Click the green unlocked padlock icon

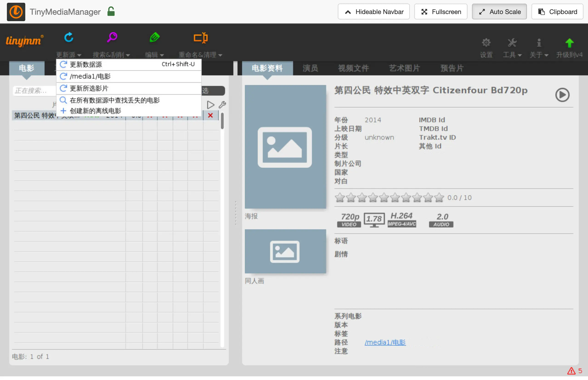pyautogui.click(x=111, y=11)
